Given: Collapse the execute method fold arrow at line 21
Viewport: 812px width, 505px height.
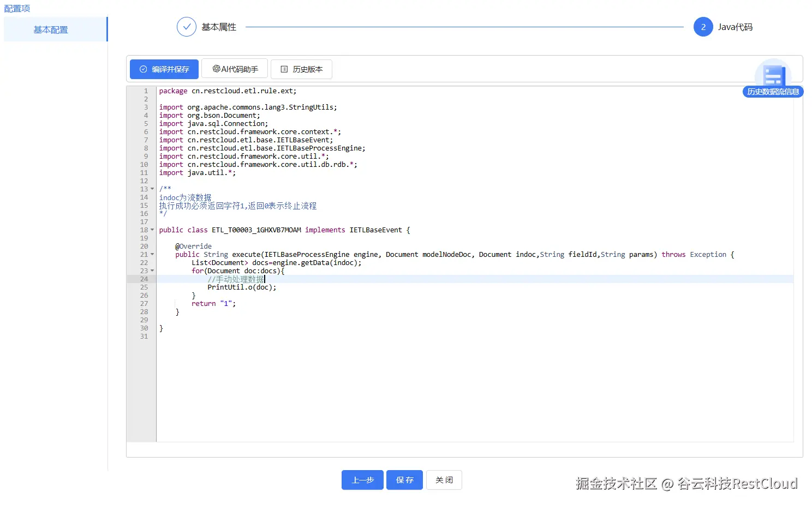Looking at the screenshot, I should click(x=152, y=255).
